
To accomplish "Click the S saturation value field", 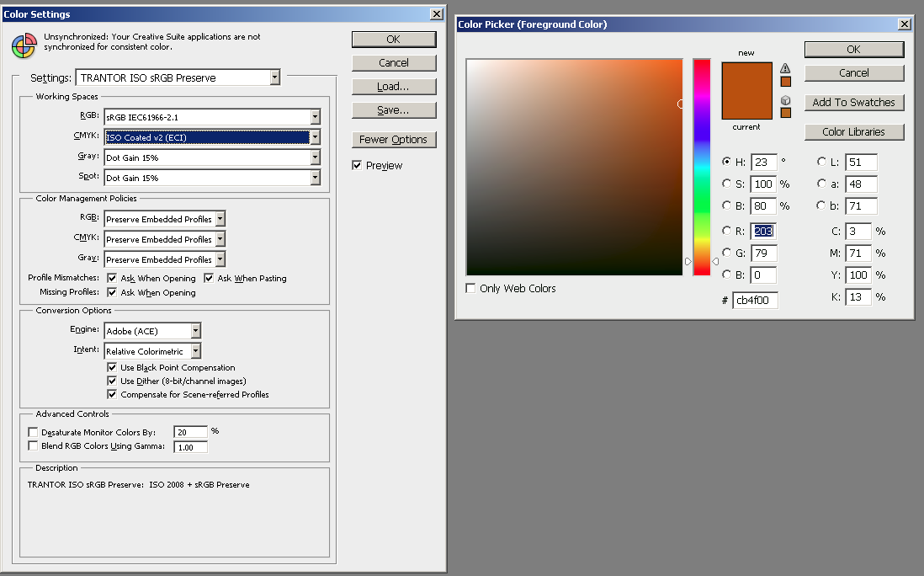I will (x=764, y=184).
